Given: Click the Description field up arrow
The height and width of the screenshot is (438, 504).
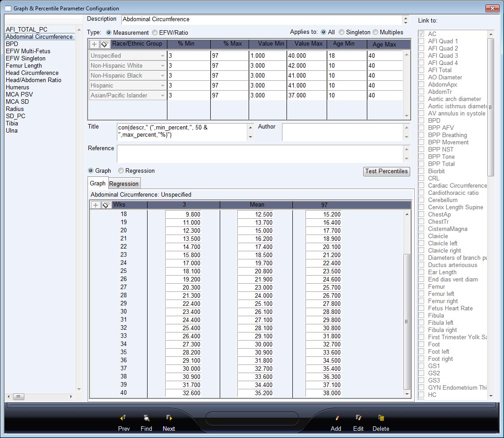Looking at the screenshot, I should click(x=406, y=18).
